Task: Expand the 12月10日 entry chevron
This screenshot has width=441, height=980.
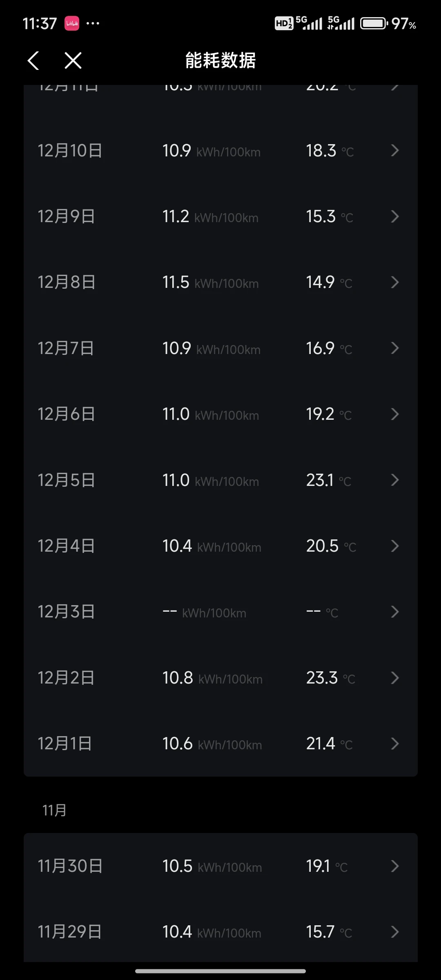Action: pos(394,151)
